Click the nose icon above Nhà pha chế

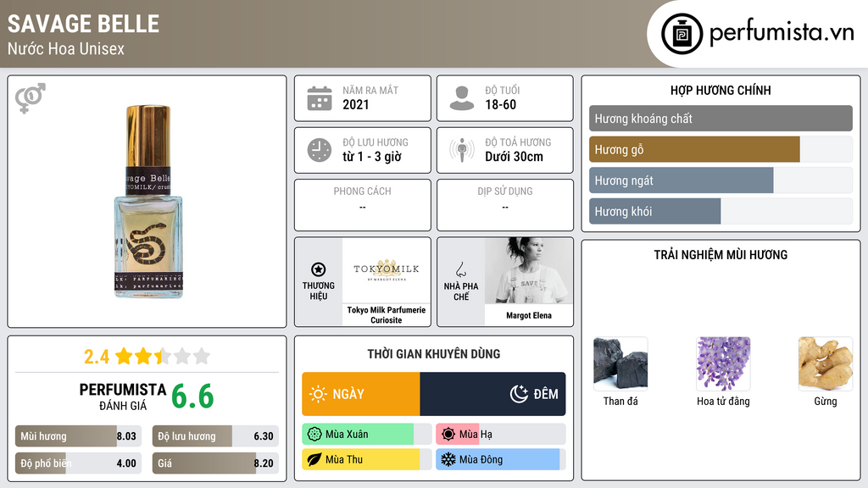click(x=460, y=269)
